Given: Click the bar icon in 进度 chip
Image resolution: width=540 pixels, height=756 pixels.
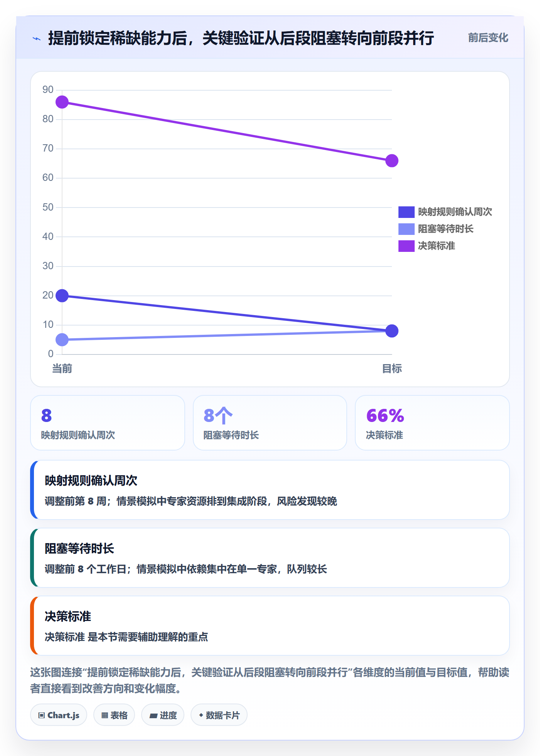Looking at the screenshot, I should point(154,716).
